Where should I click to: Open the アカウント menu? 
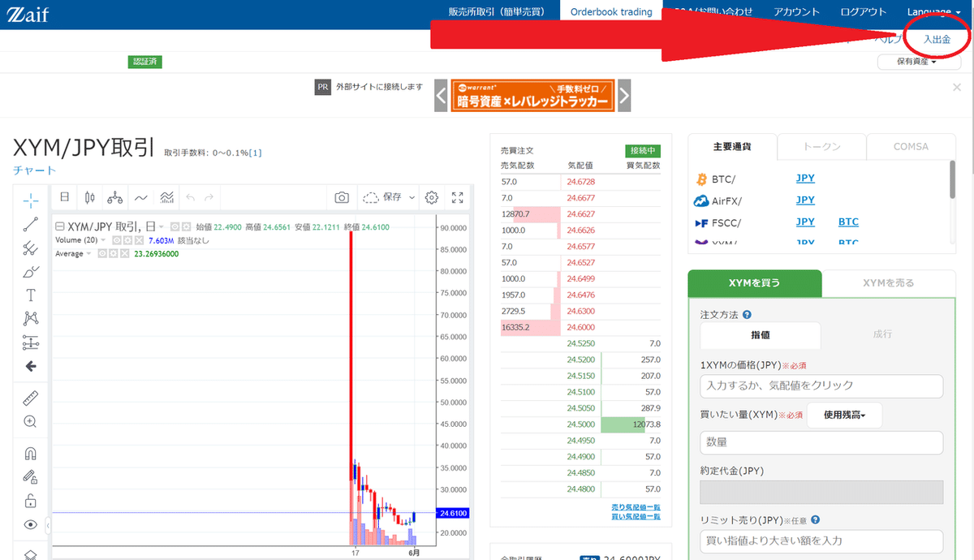[796, 11]
